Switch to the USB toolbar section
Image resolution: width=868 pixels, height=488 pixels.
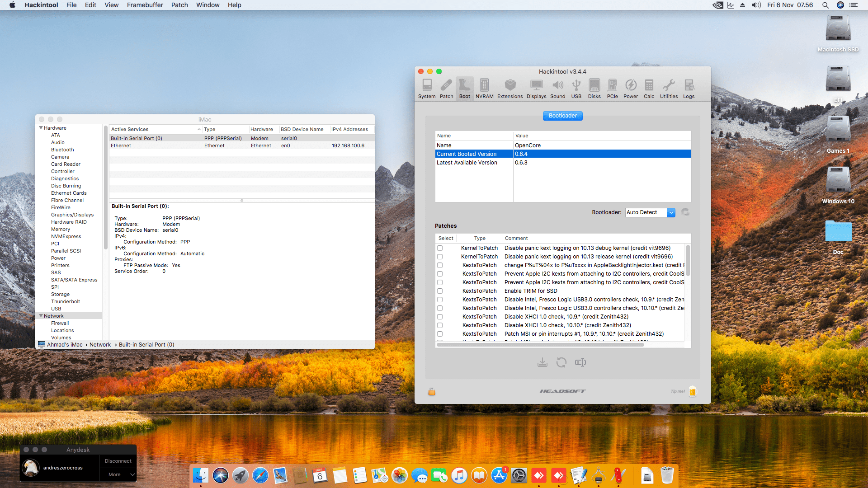coord(576,89)
